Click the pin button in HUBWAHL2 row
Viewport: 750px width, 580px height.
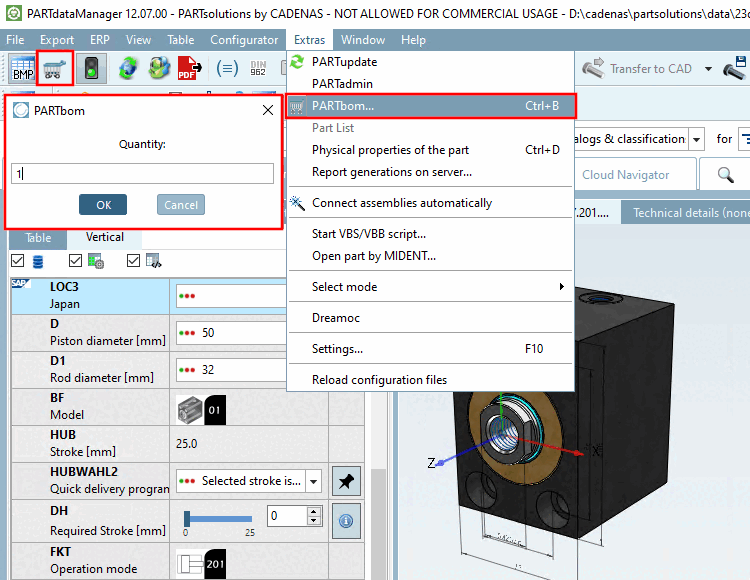click(x=346, y=481)
